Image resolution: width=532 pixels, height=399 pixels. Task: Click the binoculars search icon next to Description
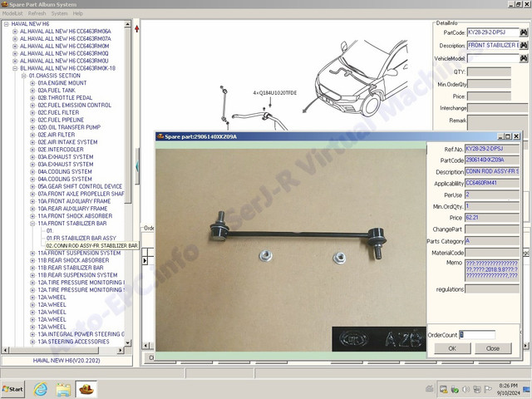click(524, 45)
